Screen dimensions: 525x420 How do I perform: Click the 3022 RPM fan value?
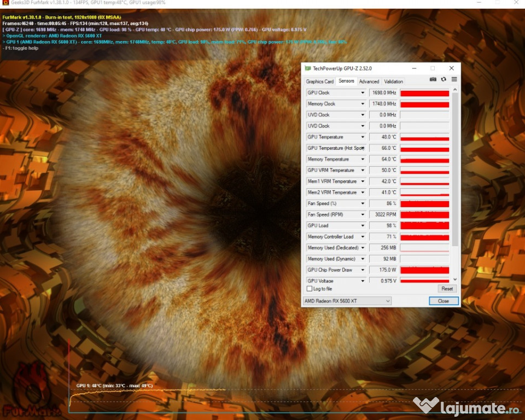(x=383, y=214)
